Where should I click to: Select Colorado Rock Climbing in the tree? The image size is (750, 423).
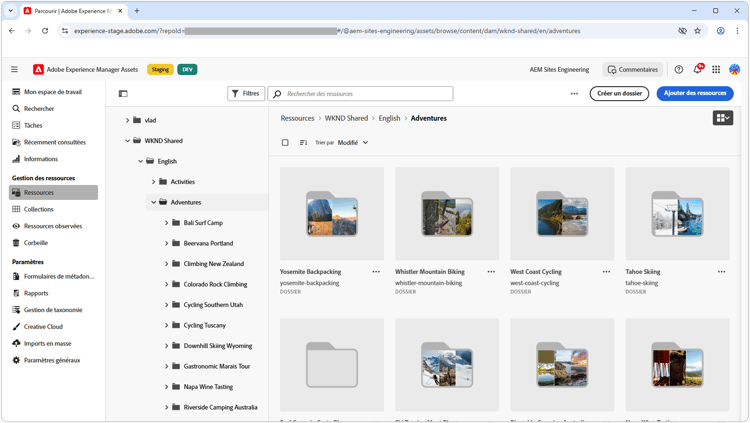(x=215, y=284)
